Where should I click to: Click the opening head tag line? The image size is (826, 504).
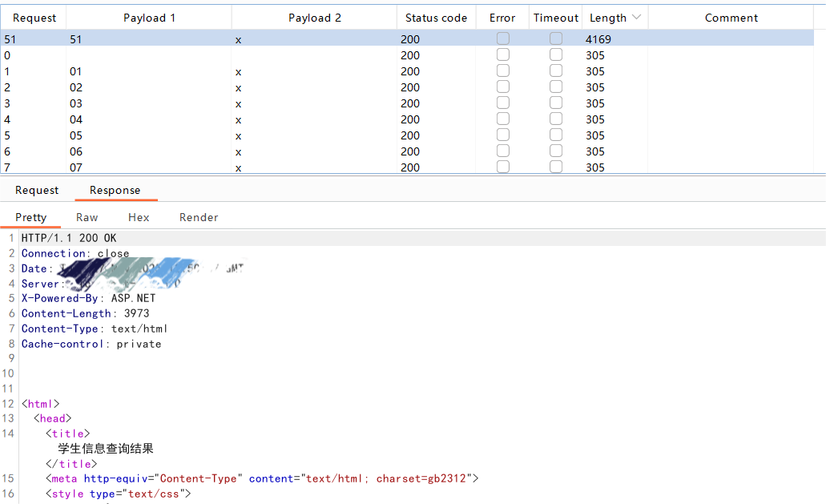53,419
